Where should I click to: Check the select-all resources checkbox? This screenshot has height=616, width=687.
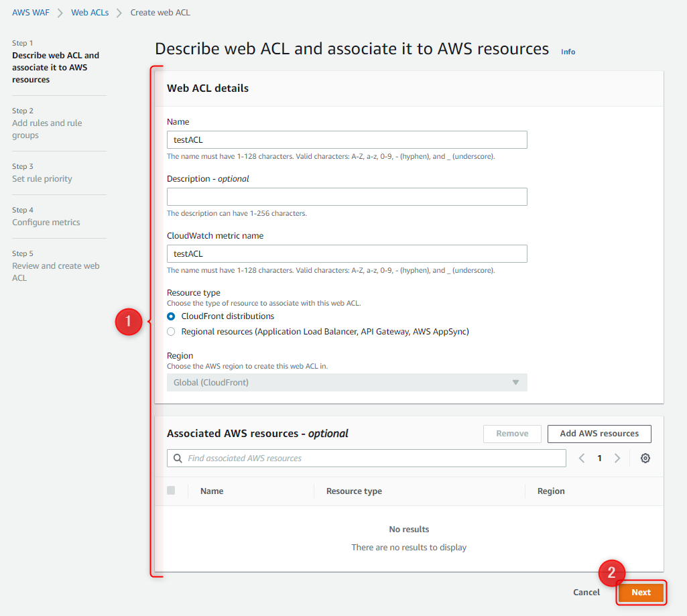(171, 491)
